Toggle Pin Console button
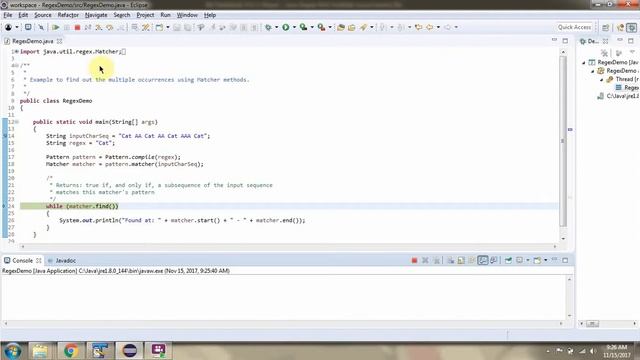640x360 pixels. (x=508, y=260)
